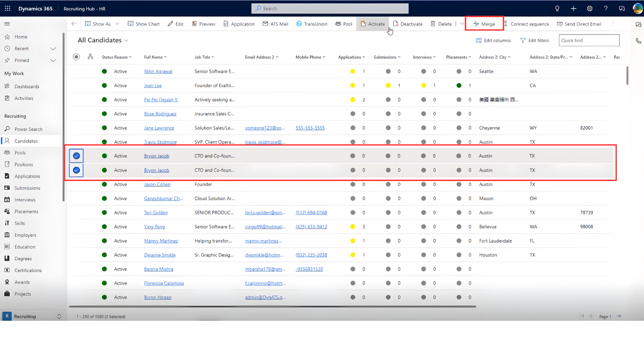The height and width of the screenshot is (362, 644).
Task: Click Send Direct Email command
Action: coord(579,24)
